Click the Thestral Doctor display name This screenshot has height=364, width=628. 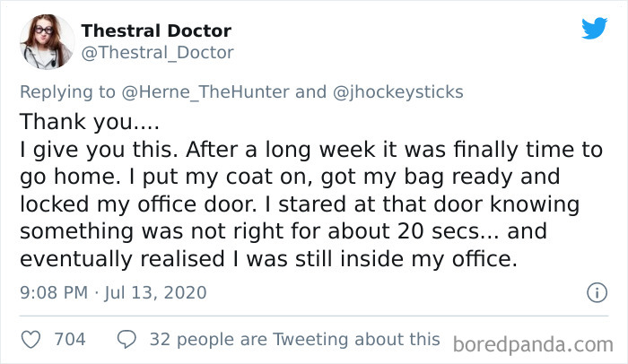click(x=156, y=31)
